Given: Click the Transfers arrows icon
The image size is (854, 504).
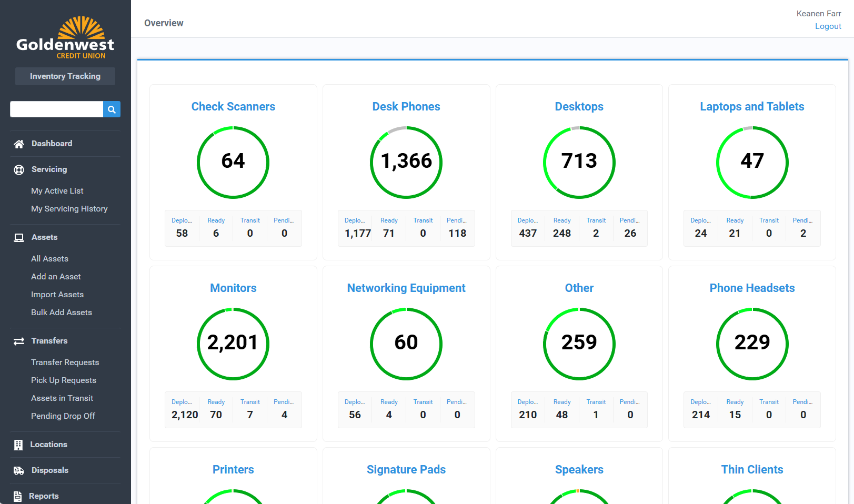Looking at the screenshot, I should [19, 341].
